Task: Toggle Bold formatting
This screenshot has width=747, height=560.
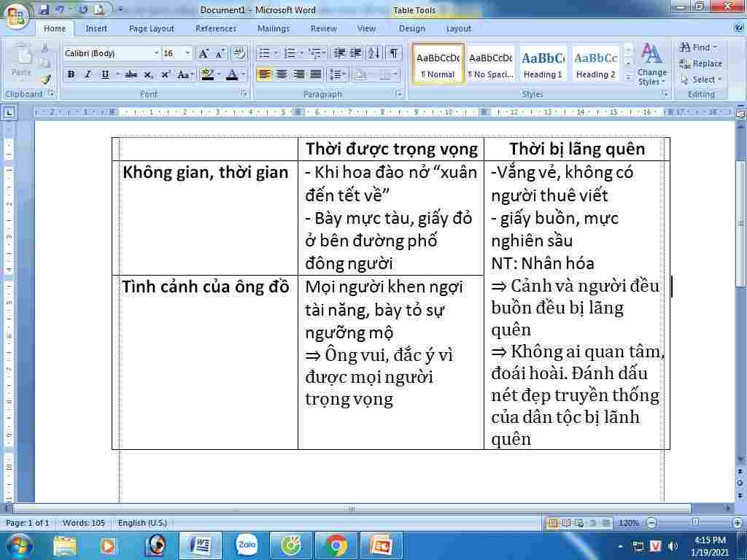Action: pos(71,74)
